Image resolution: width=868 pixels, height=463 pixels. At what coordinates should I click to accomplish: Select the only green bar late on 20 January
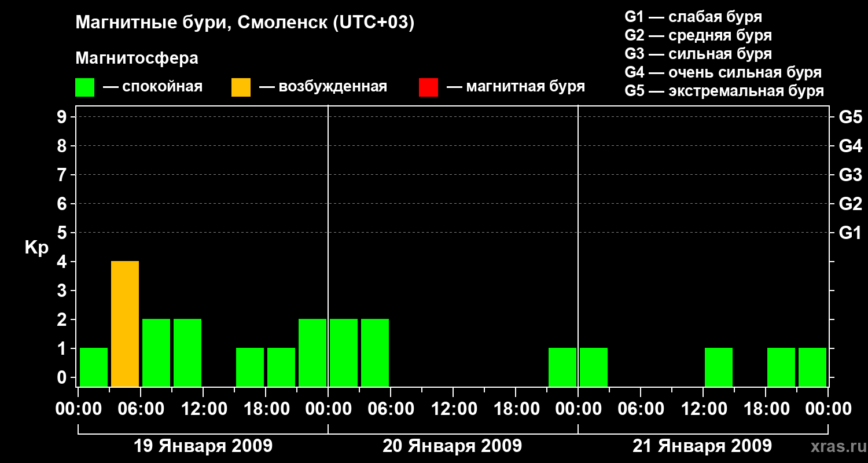pos(562,367)
